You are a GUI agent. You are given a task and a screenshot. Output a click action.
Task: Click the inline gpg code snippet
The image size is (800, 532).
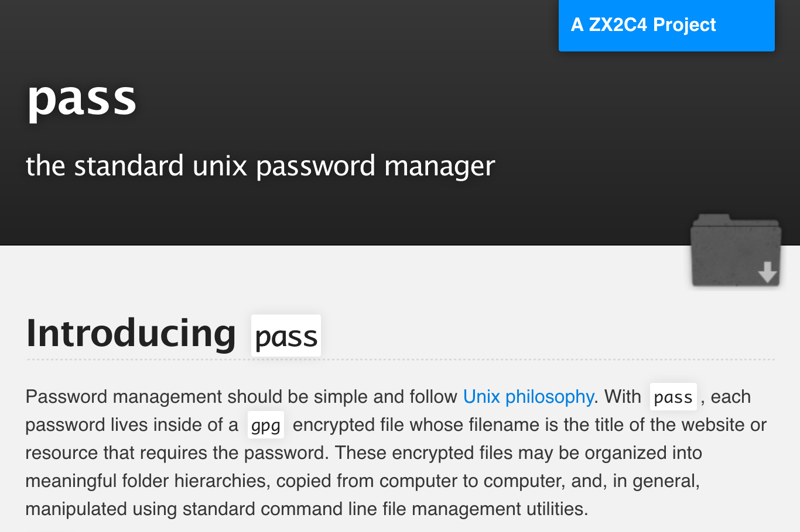(x=266, y=426)
